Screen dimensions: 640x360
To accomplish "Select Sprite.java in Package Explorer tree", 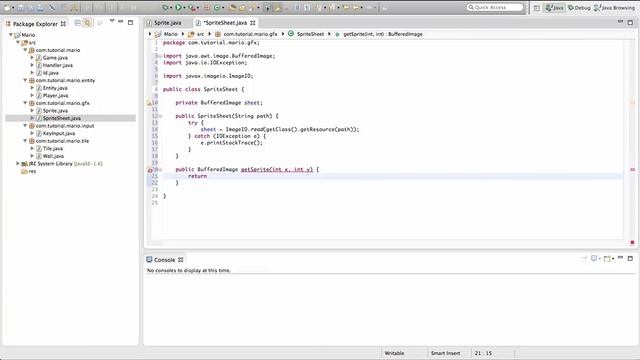I will point(55,111).
